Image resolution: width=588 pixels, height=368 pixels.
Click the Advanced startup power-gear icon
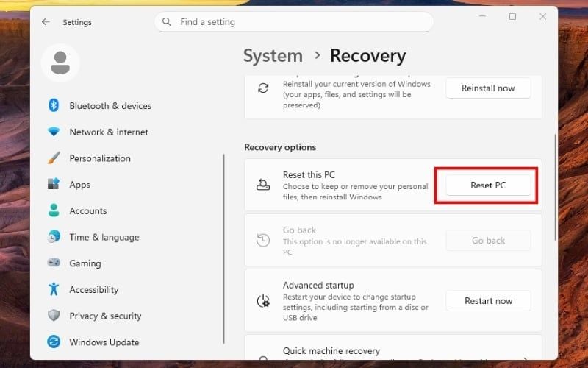[x=263, y=301]
